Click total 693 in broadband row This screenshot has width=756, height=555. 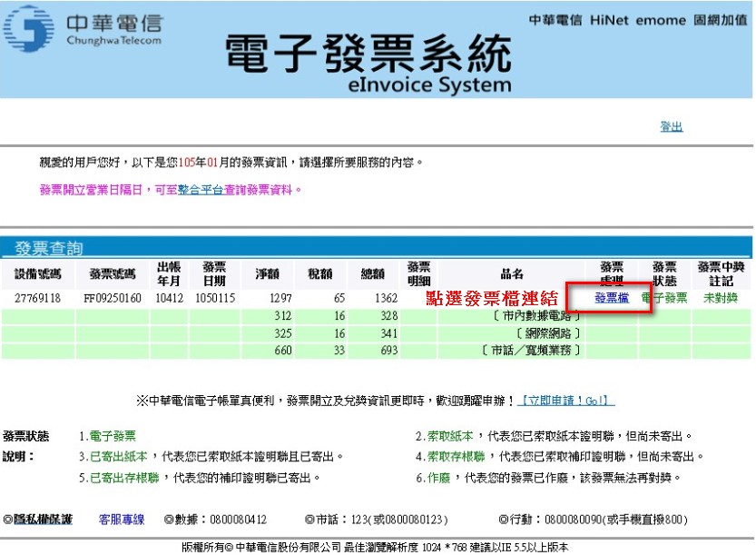[389, 350]
